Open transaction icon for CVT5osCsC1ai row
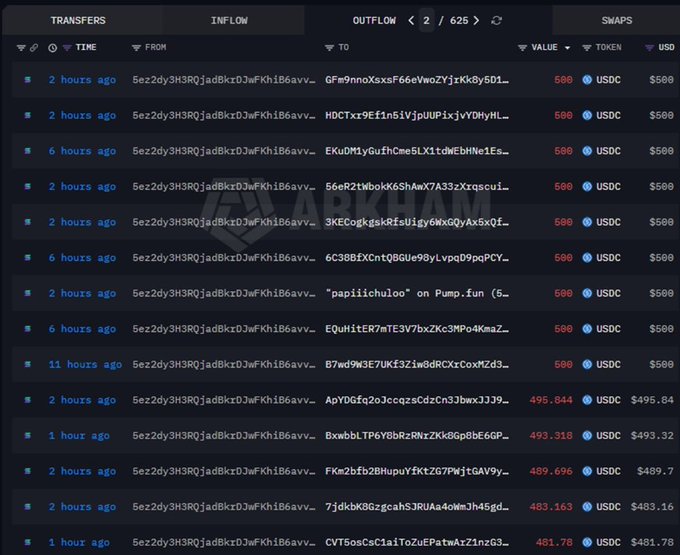Viewport: 680px width, 555px height. 27,542
